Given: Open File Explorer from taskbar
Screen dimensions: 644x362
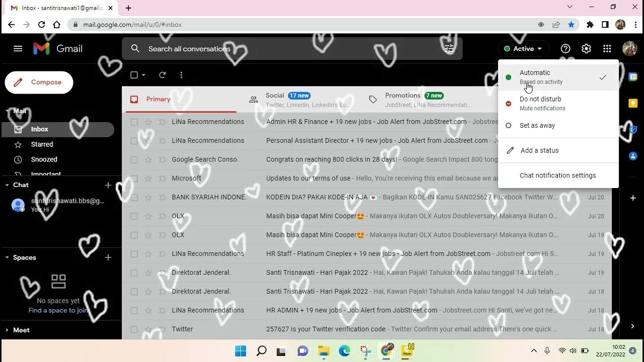Looking at the screenshot, I should [324, 351].
